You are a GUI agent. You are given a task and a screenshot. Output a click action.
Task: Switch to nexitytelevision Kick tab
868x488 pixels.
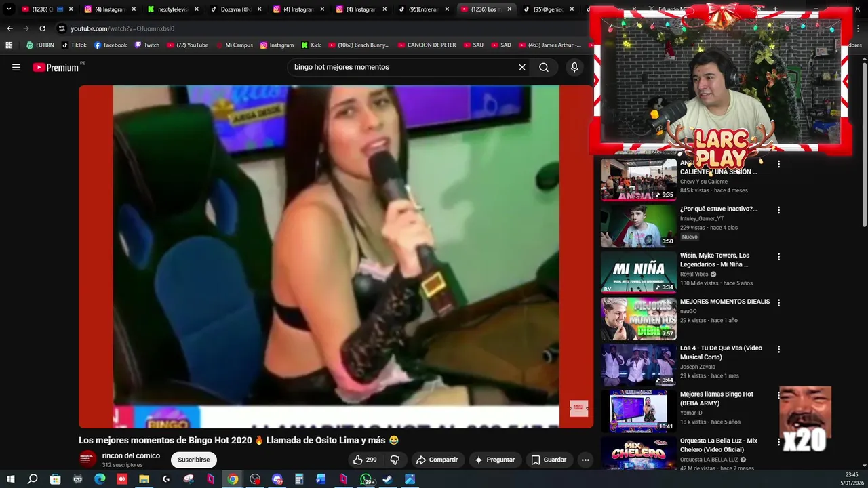tap(173, 9)
